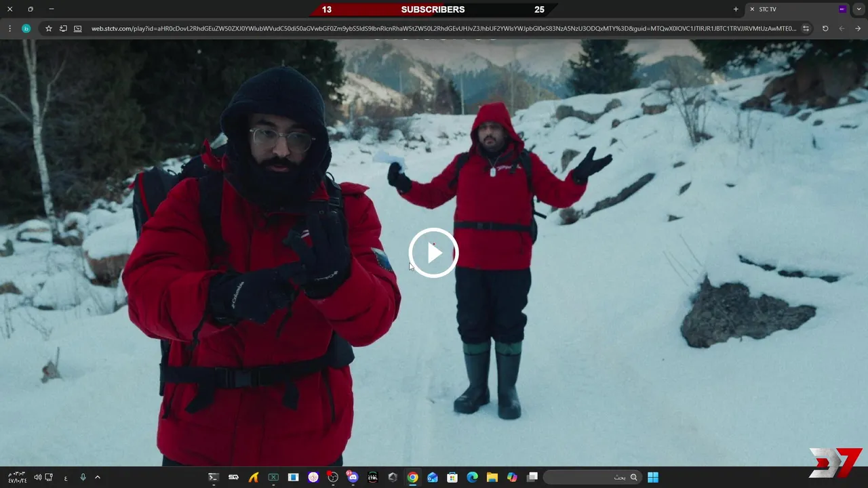Open the CTRL app in taskbar
868x488 pixels.
373,477
